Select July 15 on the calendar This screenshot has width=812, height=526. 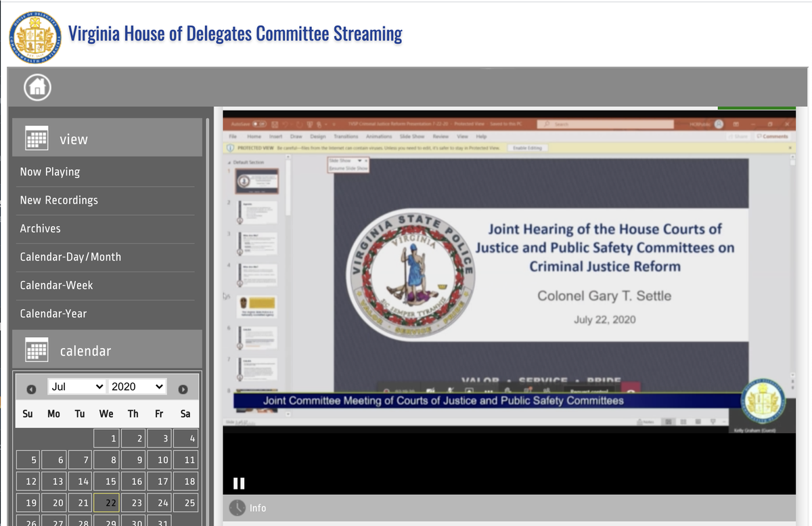pos(106,481)
